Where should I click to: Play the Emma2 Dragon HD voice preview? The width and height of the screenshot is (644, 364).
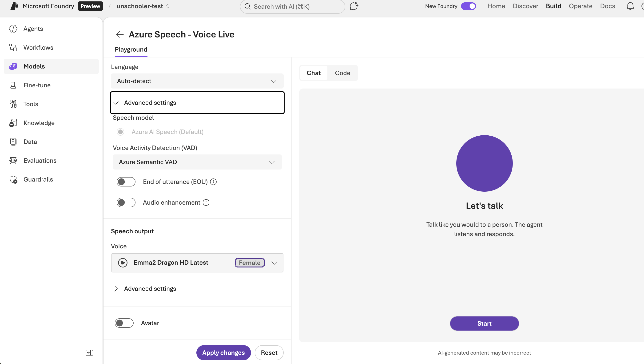pos(123,263)
